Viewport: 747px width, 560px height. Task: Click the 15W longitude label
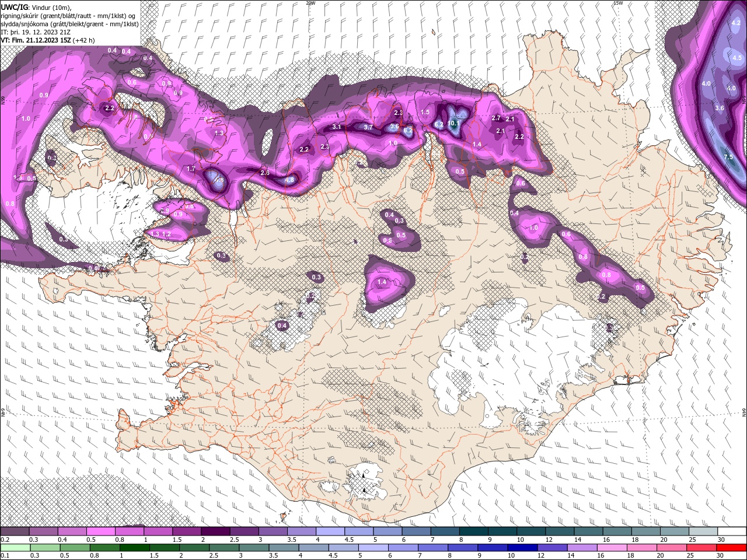point(619,3)
